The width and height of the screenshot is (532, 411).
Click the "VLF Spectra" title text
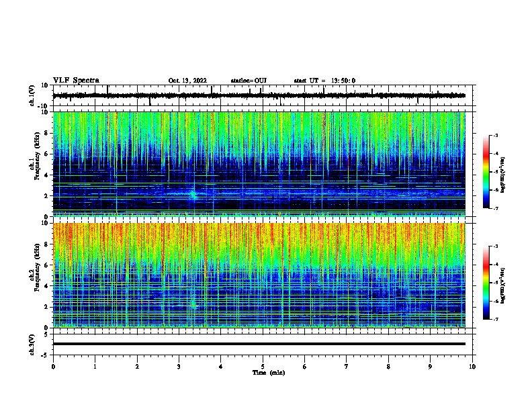coord(76,81)
